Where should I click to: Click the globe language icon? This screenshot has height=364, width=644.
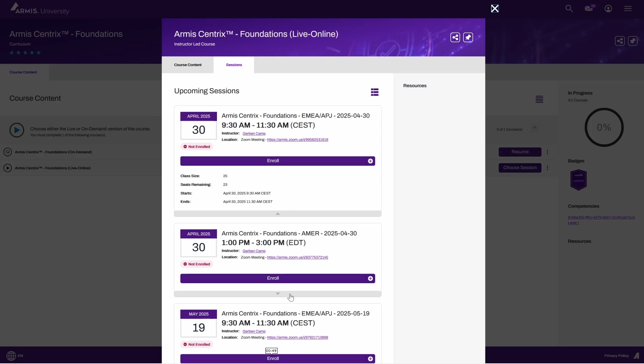point(11,356)
